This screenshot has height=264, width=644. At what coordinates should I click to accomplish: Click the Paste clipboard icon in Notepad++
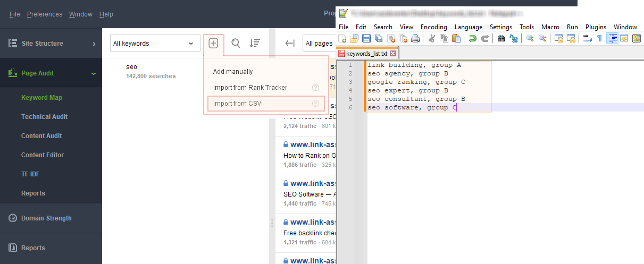(x=456, y=38)
